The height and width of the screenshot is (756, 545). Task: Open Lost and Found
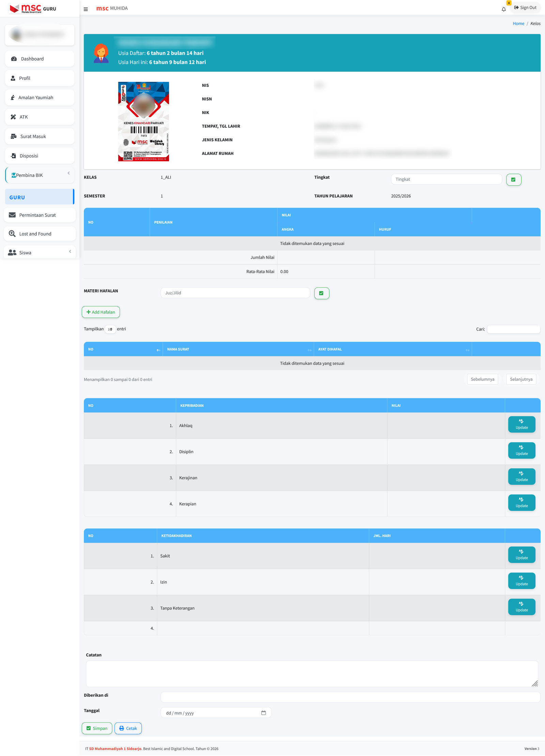[35, 234]
